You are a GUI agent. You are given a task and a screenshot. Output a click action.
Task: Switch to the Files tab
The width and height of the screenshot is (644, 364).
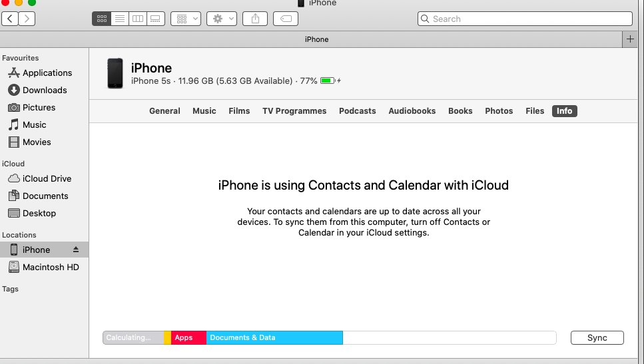tap(535, 111)
